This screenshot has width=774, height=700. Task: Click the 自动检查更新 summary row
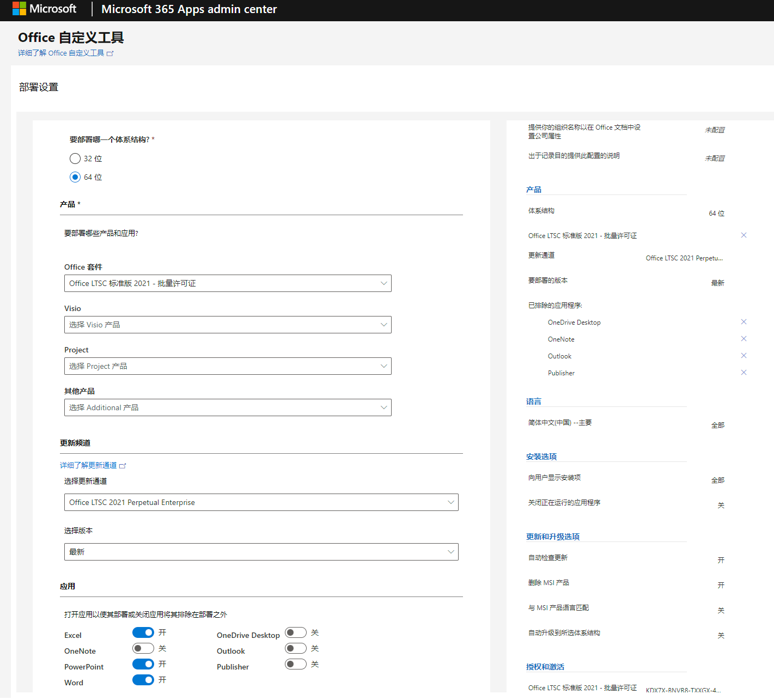[626, 558]
